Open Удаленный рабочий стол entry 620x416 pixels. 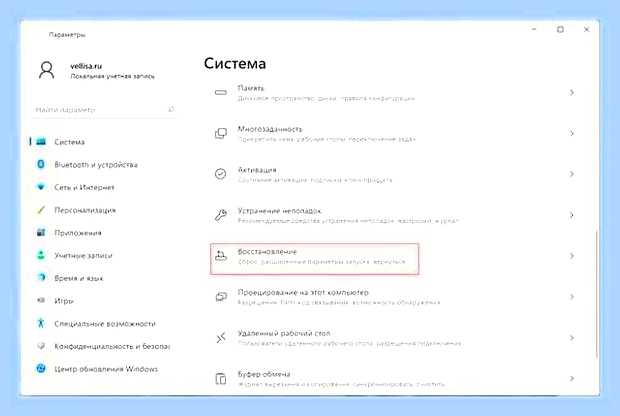pyautogui.click(x=393, y=338)
